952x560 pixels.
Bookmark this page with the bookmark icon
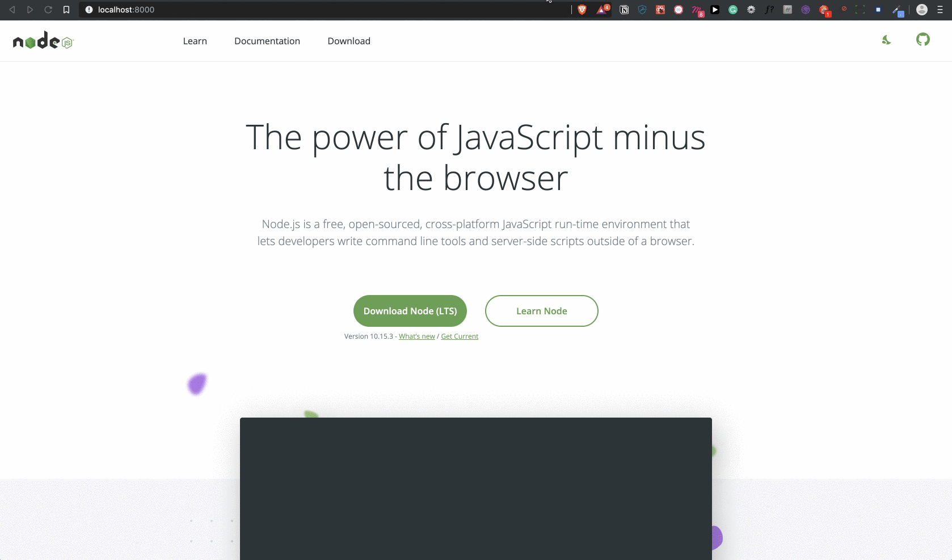pyautogui.click(x=66, y=10)
